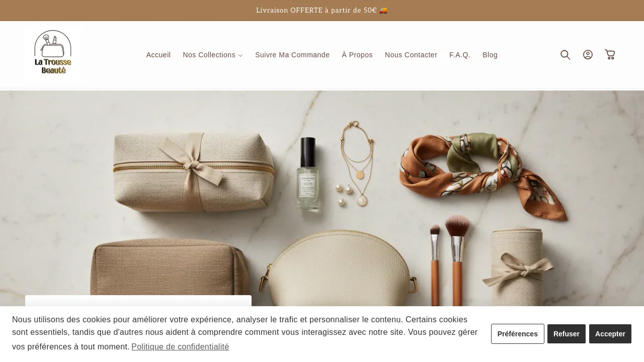
Task: Open the Politique de confidentialité link
Action: point(180,346)
